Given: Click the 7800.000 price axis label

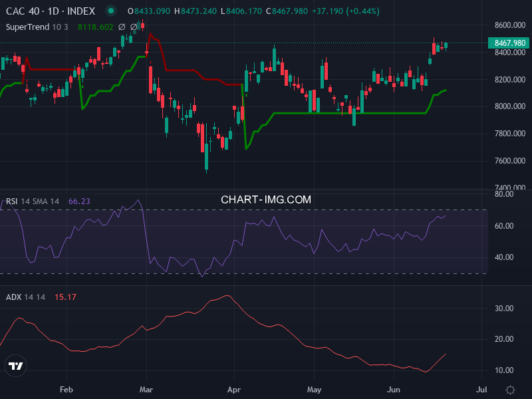Looking at the screenshot, I should [x=510, y=134].
